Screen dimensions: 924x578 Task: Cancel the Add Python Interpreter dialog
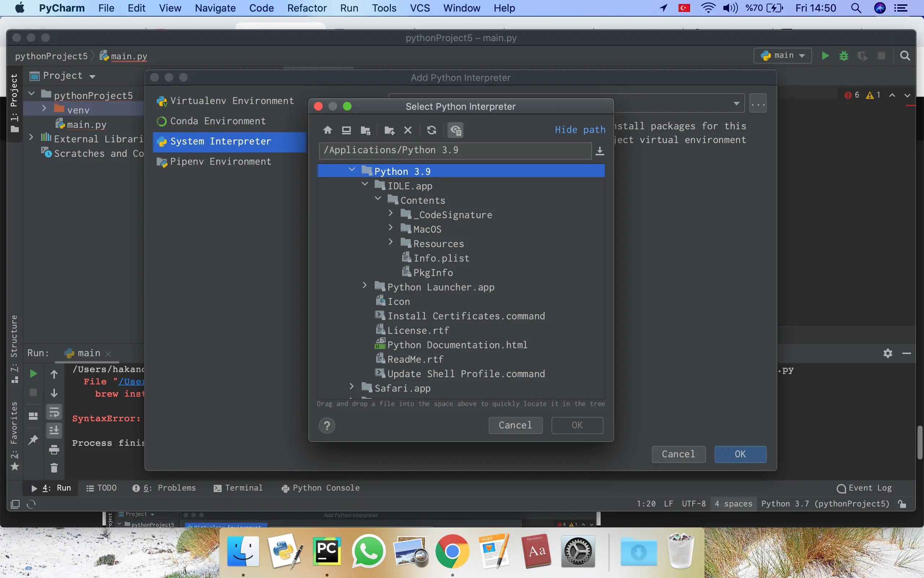tap(679, 454)
